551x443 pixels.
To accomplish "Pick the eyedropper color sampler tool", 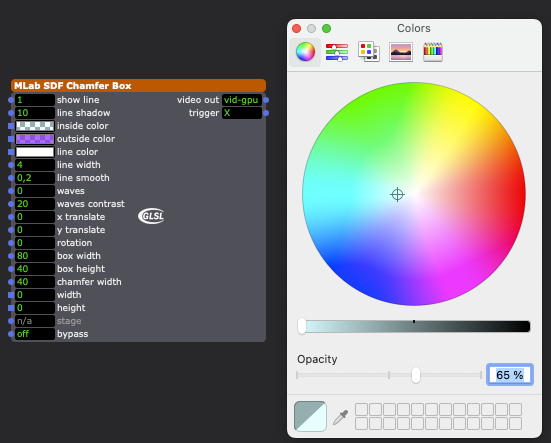I will pos(341,417).
